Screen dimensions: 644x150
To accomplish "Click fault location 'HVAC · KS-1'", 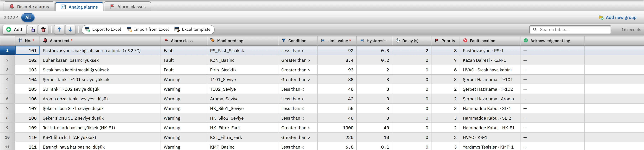I will (x=475, y=137).
